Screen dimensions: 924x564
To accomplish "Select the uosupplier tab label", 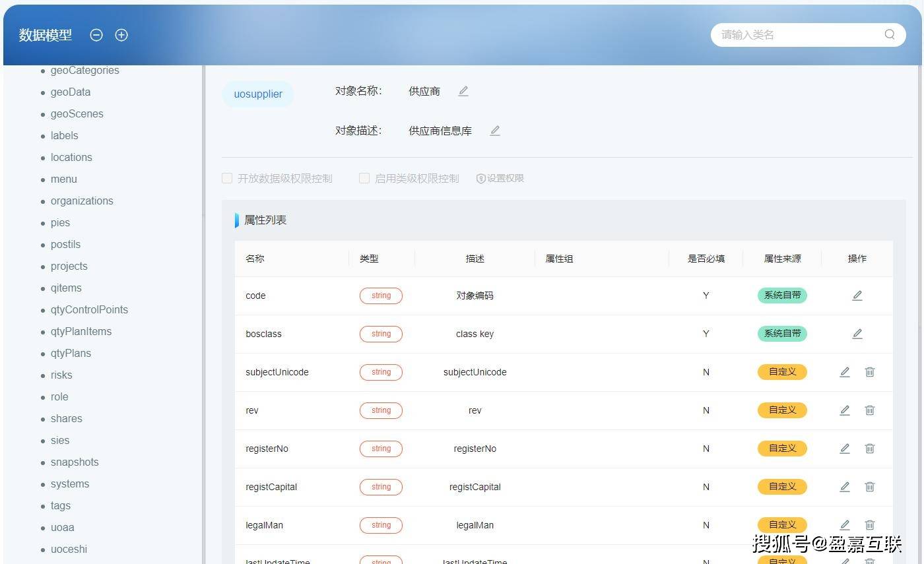I will (257, 94).
